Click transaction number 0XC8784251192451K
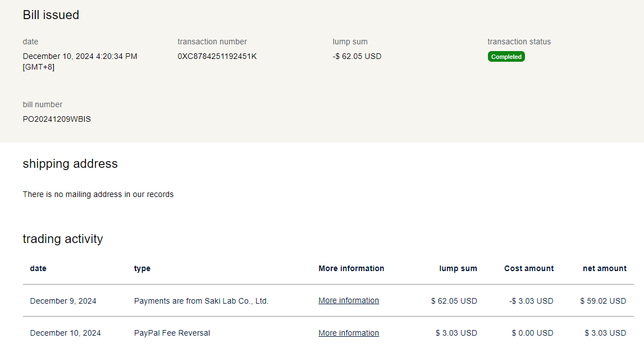The height and width of the screenshot is (348, 644). click(217, 56)
